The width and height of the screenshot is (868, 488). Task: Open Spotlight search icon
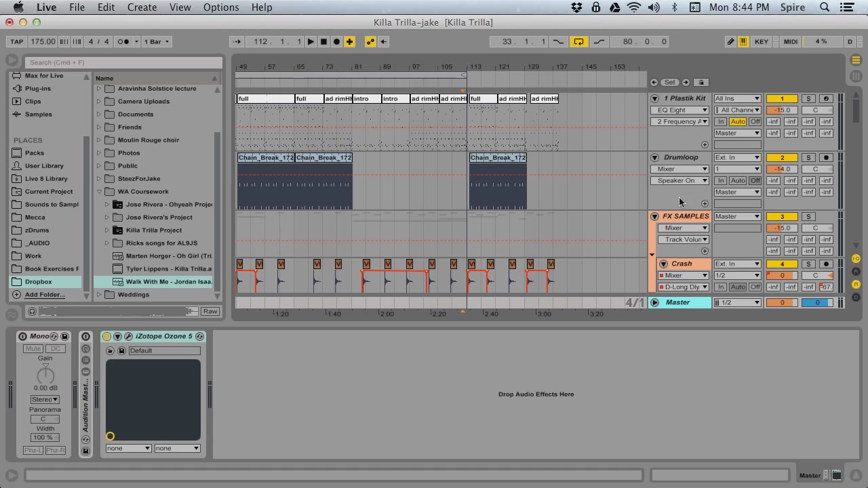[x=825, y=7]
